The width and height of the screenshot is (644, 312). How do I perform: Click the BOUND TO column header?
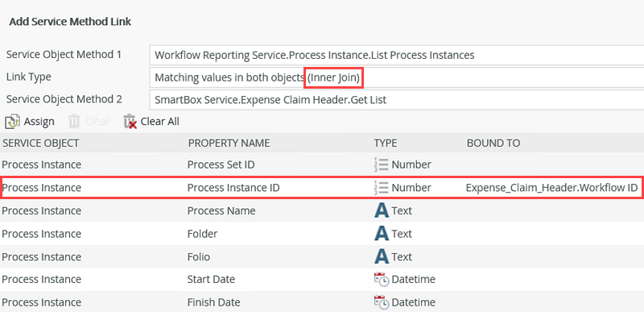click(493, 143)
